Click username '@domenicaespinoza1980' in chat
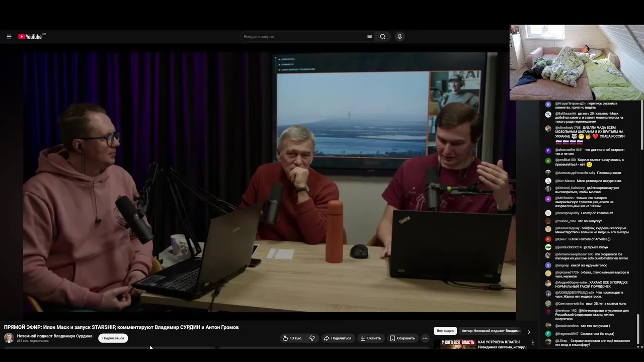644x362 pixels. click(x=575, y=254)
